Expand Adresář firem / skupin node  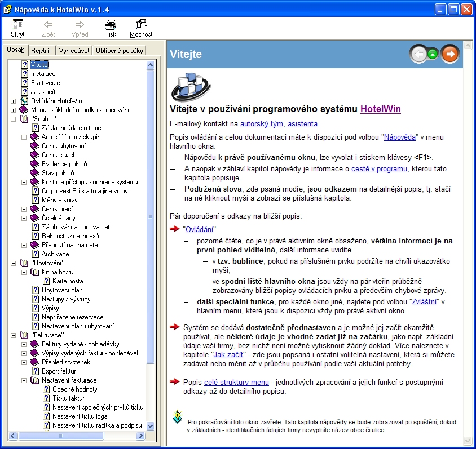pos(24,137)
